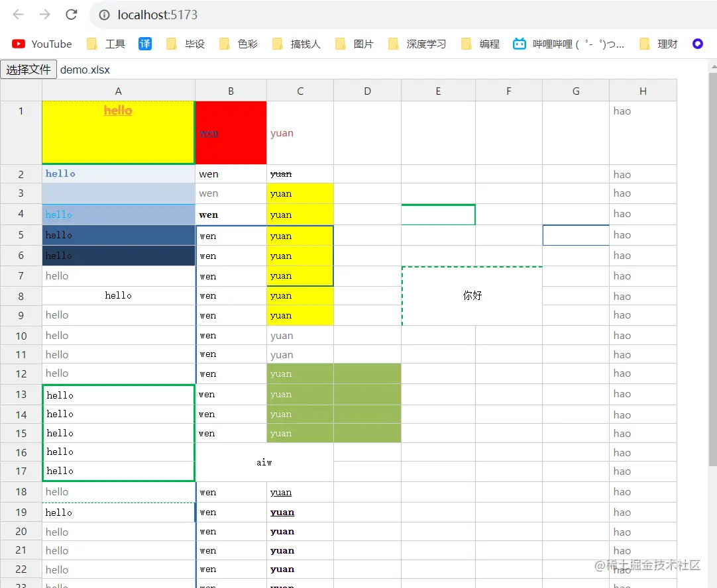The image size is (717, 588).
Task: Select column H header
Action: (x=643, y=91)
